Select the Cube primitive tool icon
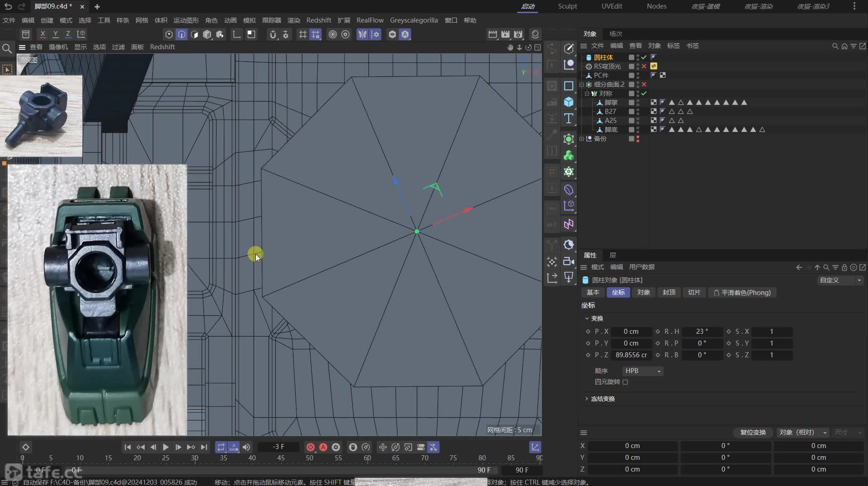868x486 pixels. pyautogui.click(x=568, y=102)
